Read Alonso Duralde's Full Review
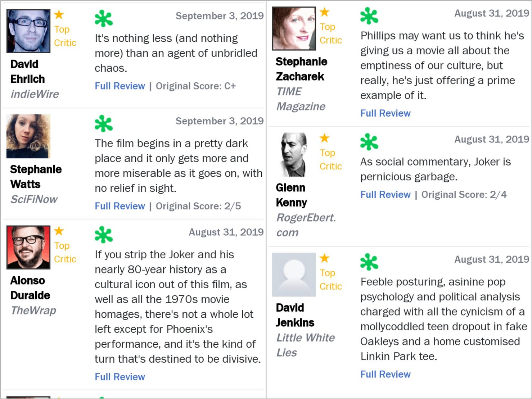The width and height of the screenshot is (532, 399). [x=120, y=377]
